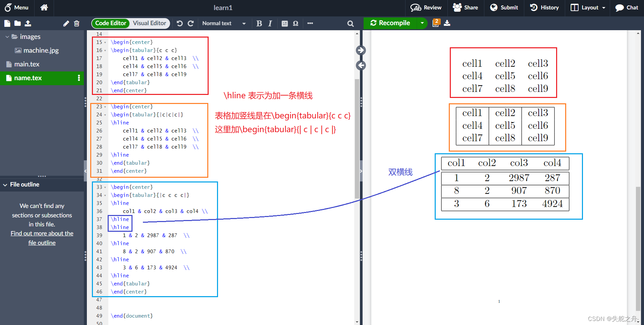Collapse the file tree sidebar arrow
Image resolution: width=644 pixels, height=325 pixels.
85,171
